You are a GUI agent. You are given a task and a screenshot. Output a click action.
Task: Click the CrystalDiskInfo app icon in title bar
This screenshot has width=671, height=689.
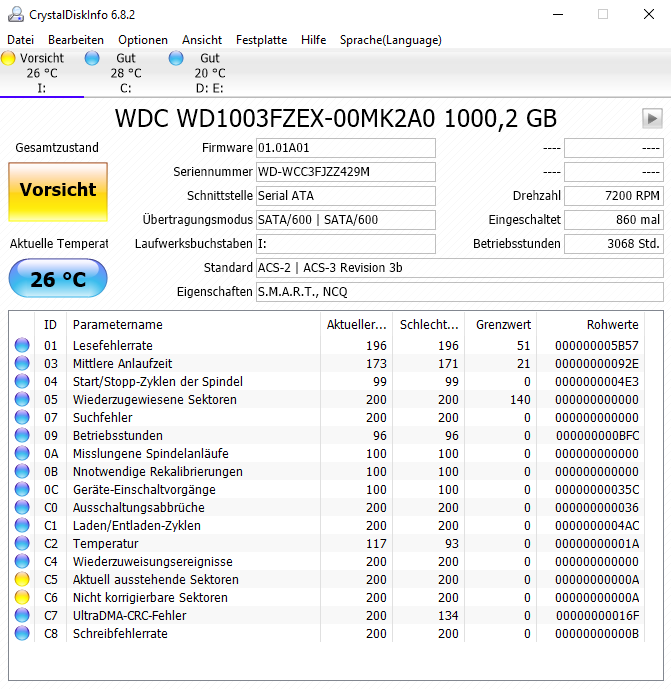click(16, 15)
